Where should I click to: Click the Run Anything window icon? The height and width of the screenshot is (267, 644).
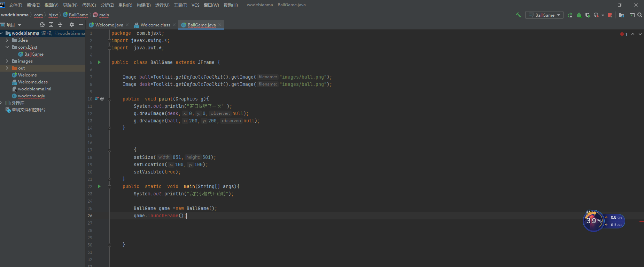pos(632,15)
